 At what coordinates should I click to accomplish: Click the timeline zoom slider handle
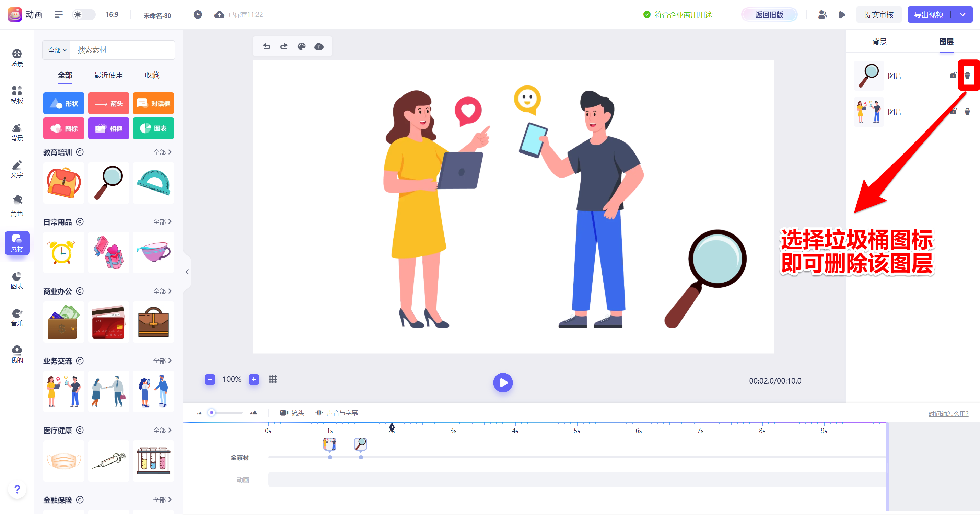(212, 413)
